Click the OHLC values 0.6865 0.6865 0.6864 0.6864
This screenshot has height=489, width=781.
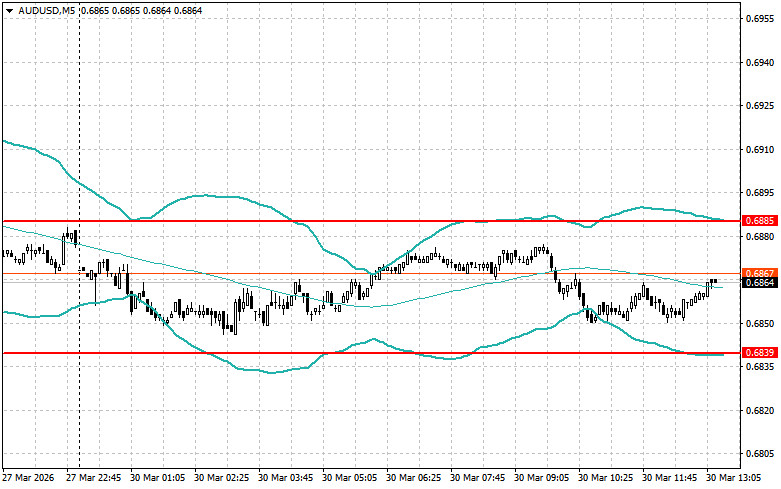(x=141, y=10)
